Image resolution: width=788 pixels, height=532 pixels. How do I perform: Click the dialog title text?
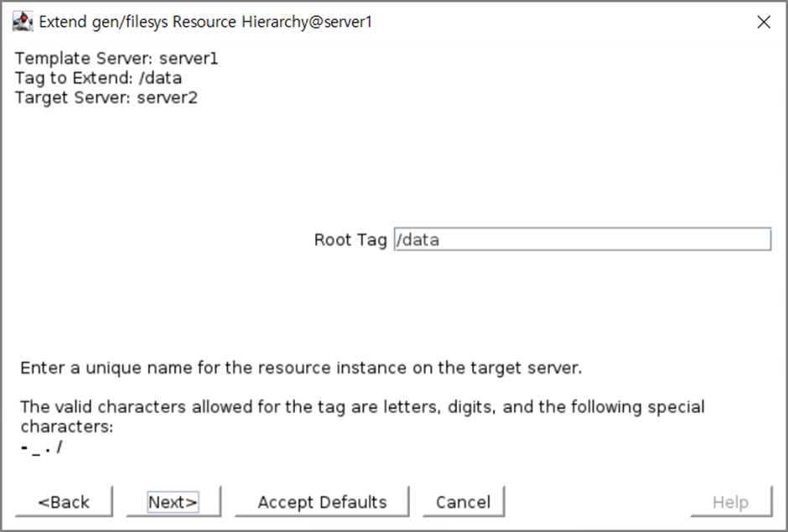(205, 22)
